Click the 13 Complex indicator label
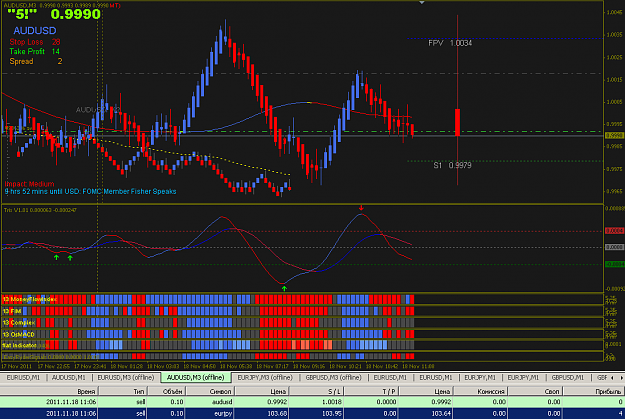Screen dimensions: 625x419 coord(19,323)
